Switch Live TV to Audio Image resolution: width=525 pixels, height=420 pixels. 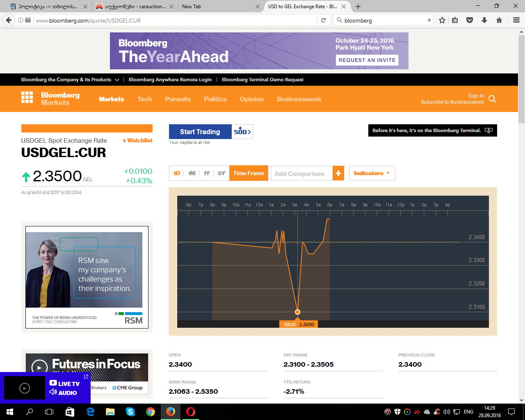tap(63, 393)
